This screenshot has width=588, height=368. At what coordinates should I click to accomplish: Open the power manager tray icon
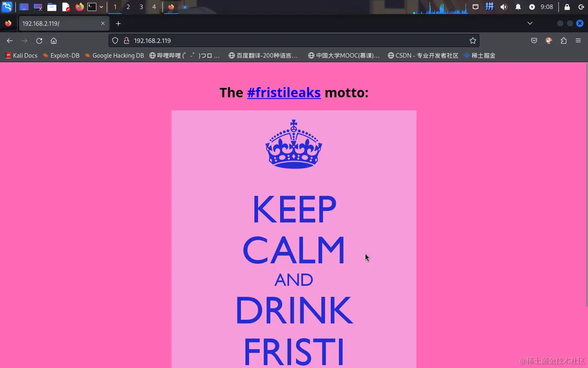[x=532, y=7]
